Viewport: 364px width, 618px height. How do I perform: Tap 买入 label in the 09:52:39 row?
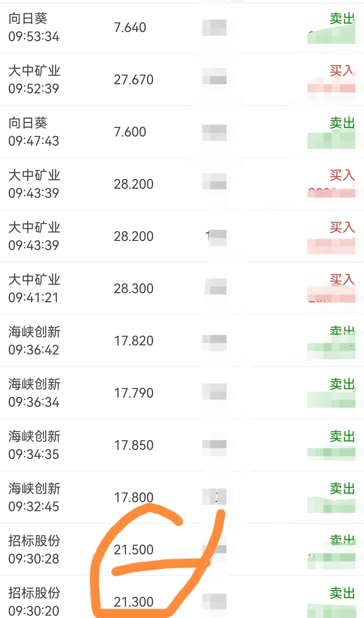(x=342, y=71)
